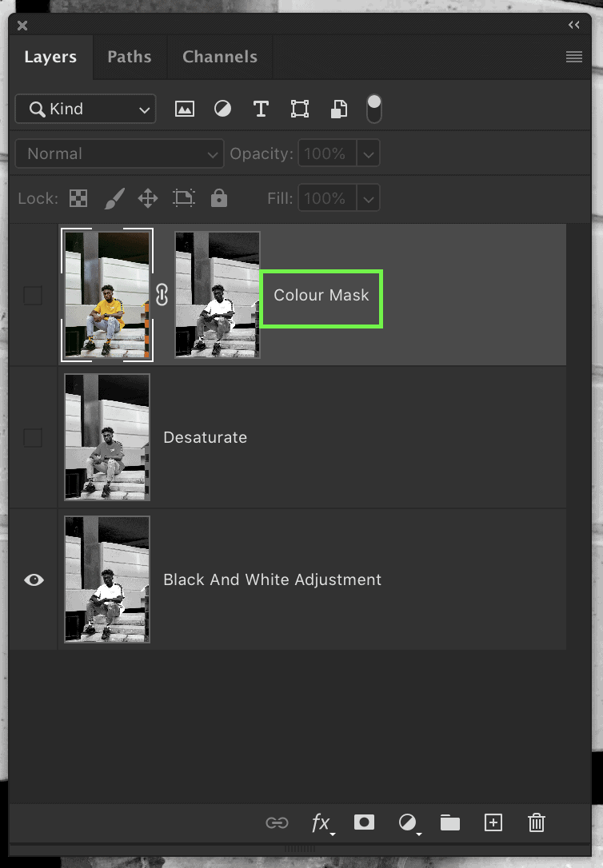
Task: Select the Black And White Adjustment name
Action: 272,579
